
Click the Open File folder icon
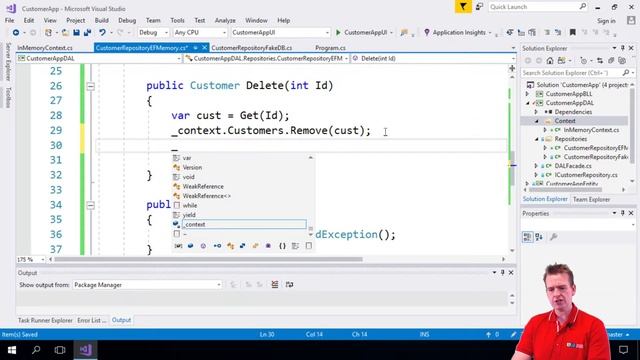click(65, 32)
